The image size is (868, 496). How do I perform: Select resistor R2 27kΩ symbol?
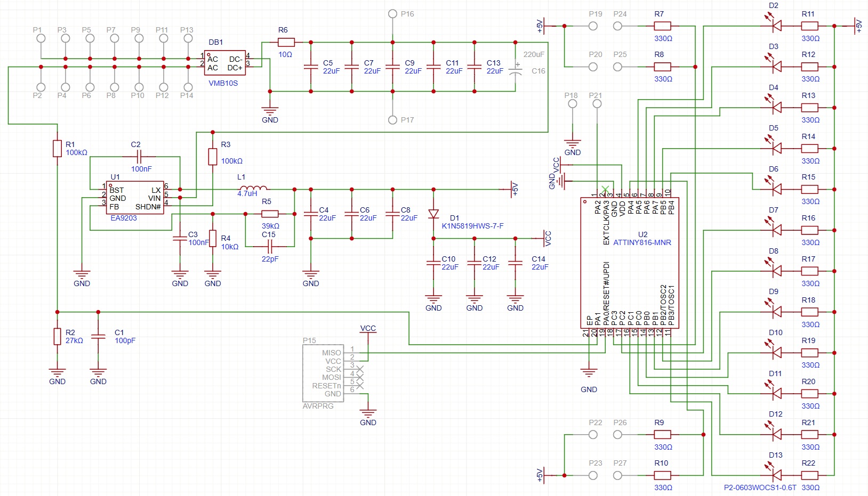pos(57,337)
